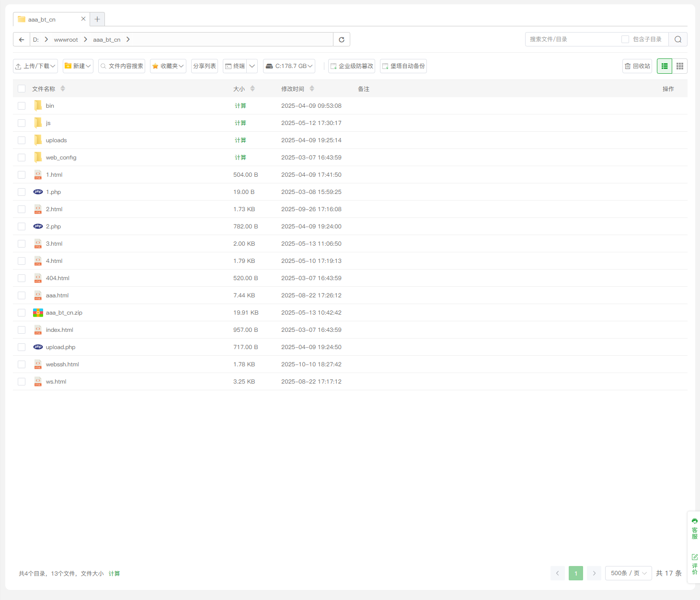This screenshot has width=700, height=600.
Task: Add a new tab with plus icon
Action: 97,19
